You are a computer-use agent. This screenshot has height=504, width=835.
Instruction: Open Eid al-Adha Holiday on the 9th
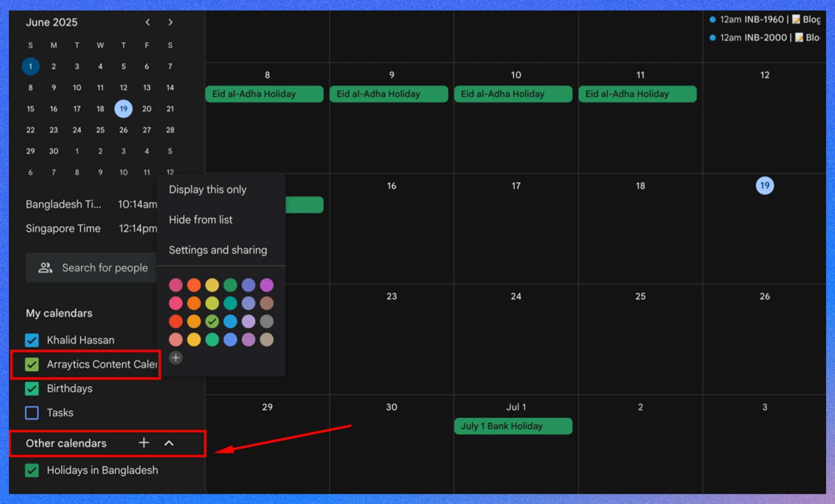[389, 94]
